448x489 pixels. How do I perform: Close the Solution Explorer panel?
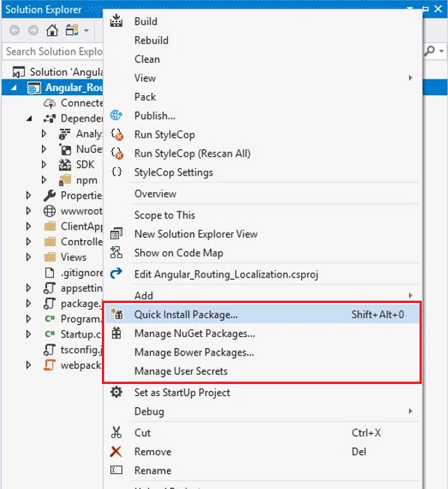click(438, 9)
